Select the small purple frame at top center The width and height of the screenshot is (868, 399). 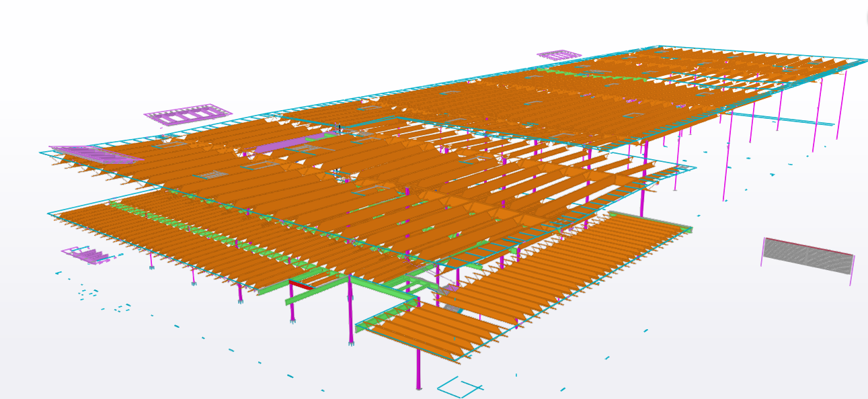click(x=559, y=54)
